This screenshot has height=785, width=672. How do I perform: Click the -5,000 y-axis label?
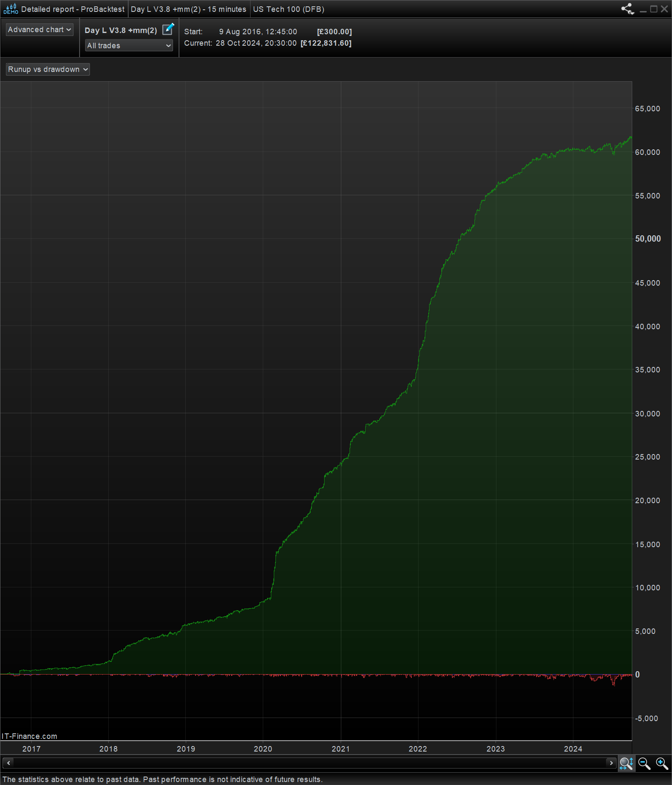tap(647, 719)
